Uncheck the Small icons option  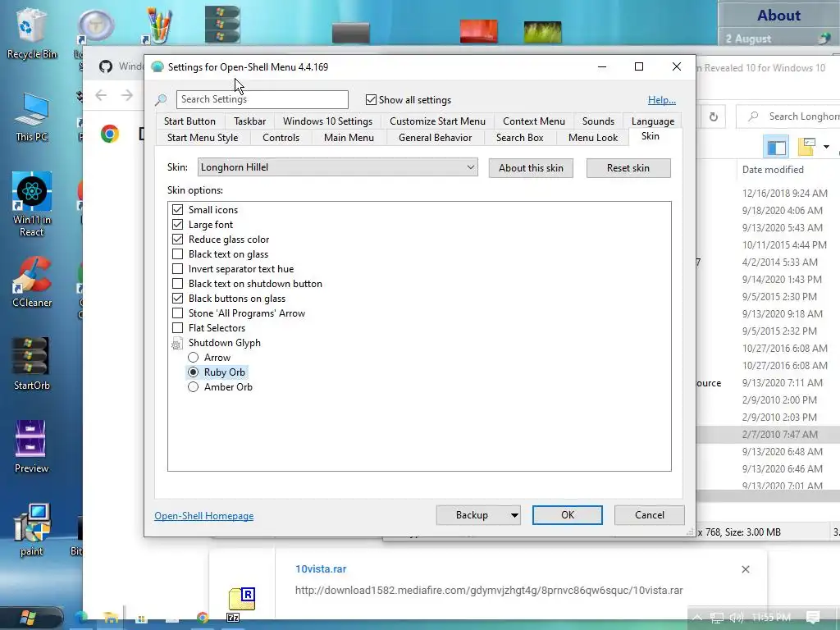[177, 209]
